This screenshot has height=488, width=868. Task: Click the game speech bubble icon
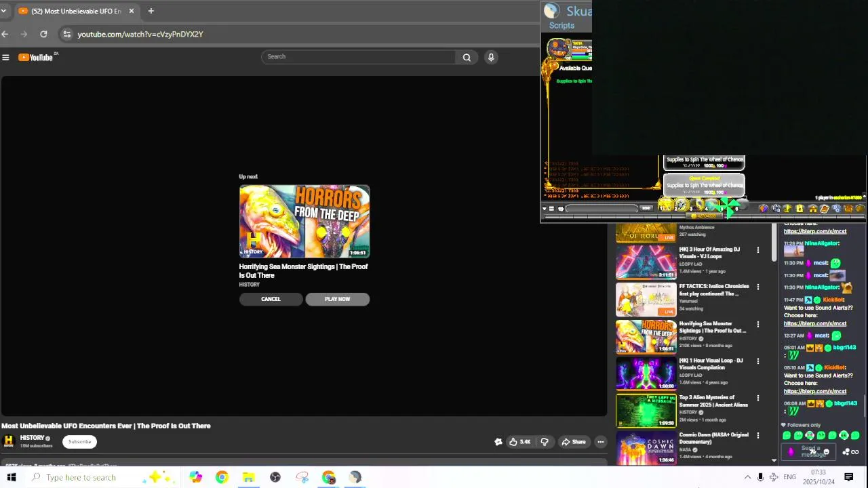561,209
